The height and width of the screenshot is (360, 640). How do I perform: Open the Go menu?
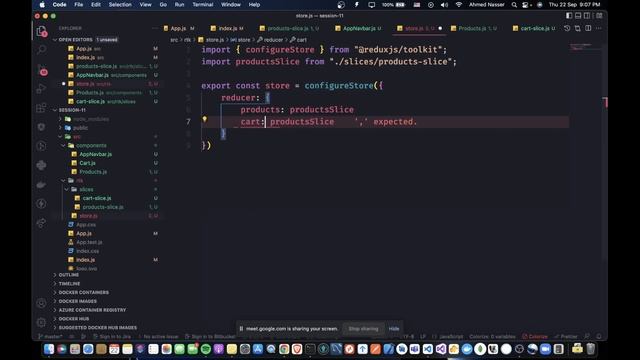(x=163, y=4)
